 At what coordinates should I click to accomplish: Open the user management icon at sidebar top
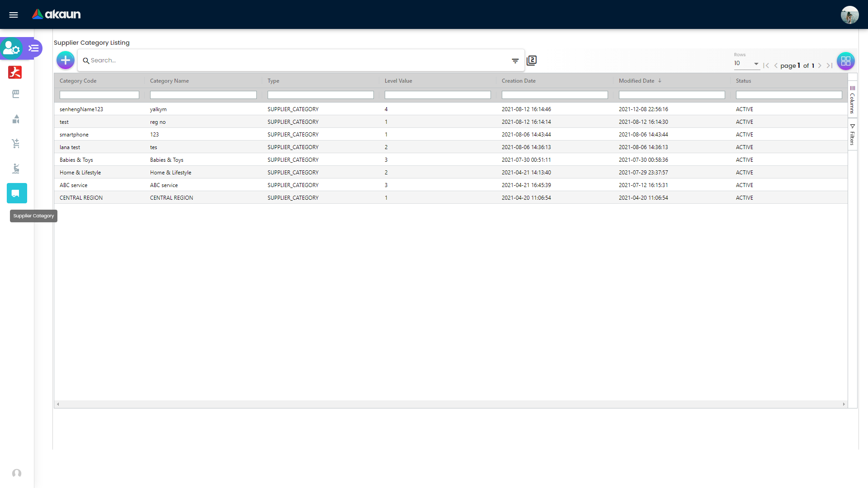point(11,48)
